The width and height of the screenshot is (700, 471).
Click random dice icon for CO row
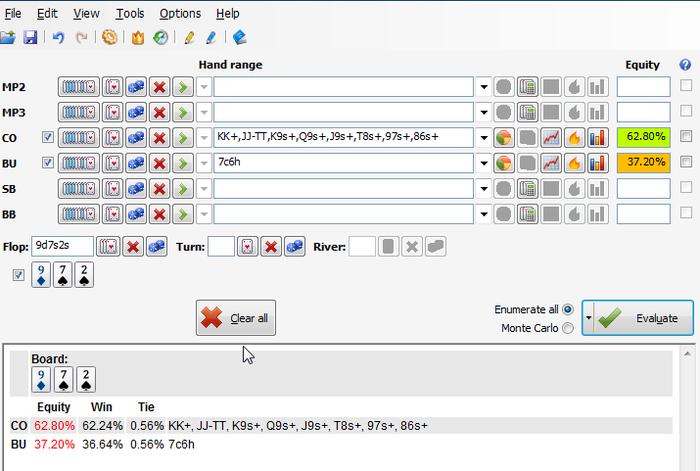click(136, 138)
